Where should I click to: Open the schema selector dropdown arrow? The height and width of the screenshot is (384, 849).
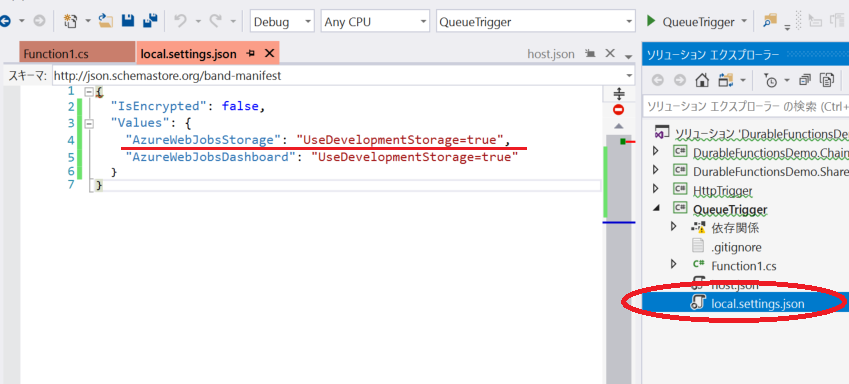(x=629, y=76)
